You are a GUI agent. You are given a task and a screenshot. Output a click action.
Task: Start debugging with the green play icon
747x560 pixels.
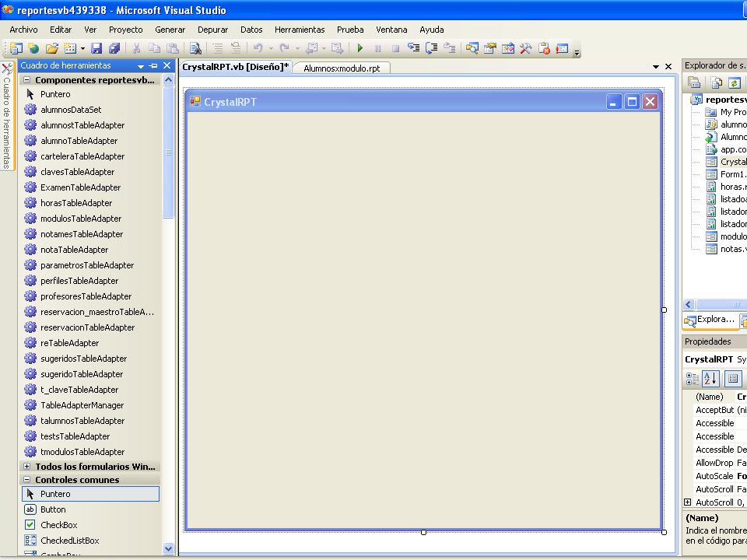click(360, 48)
